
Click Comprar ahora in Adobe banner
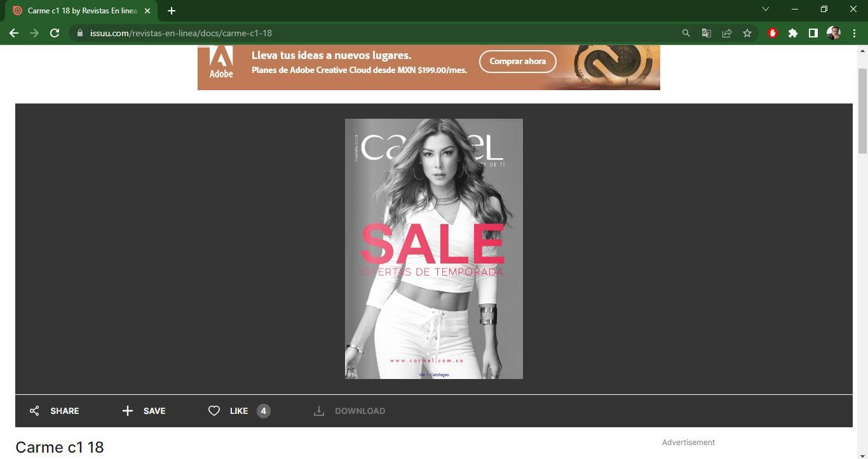[x=518, y=62]
